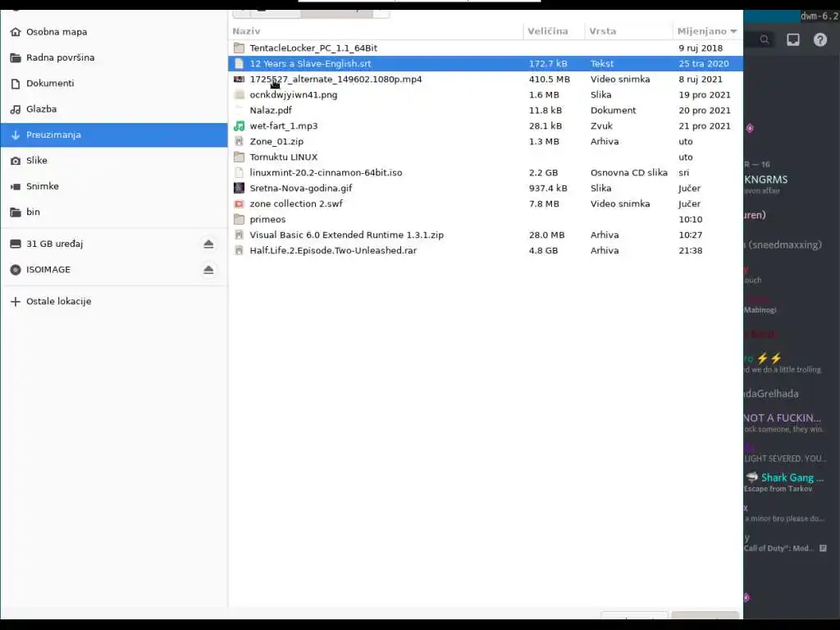Sort files by Veličina column
This screenshot has height=630, width=840.
coord(554,31)
